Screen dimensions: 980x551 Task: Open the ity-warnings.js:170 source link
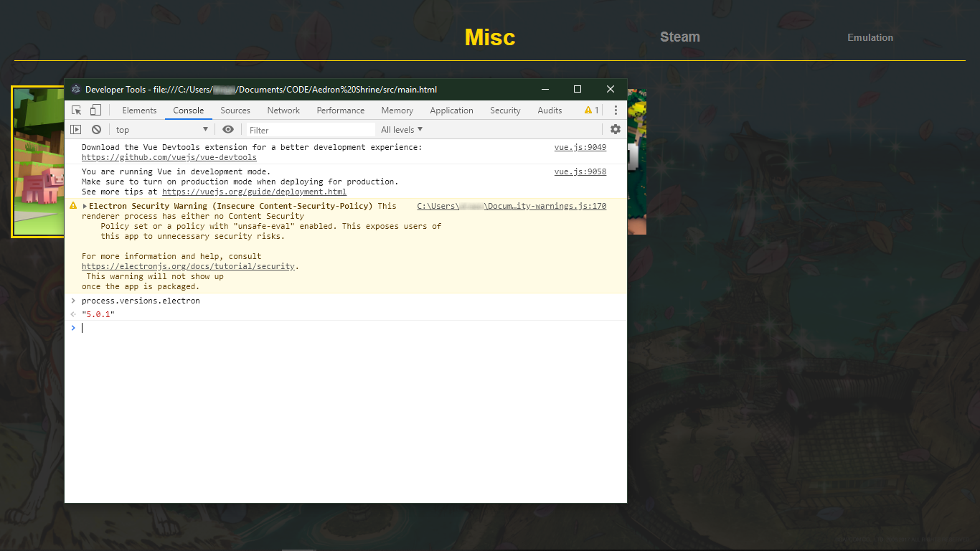(512, 206)
